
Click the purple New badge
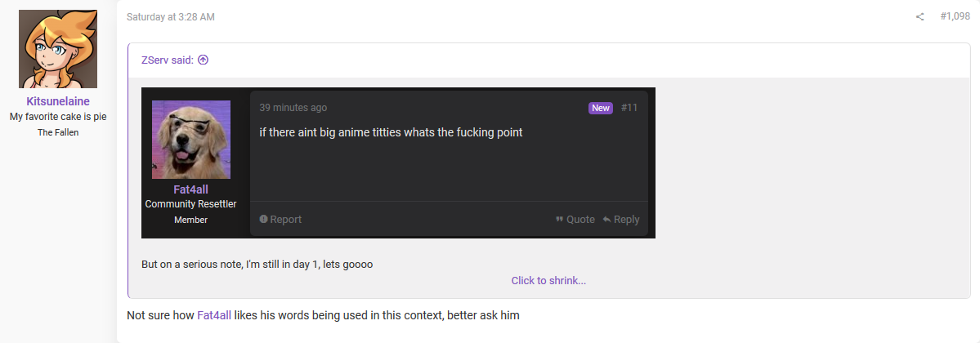click(601, 108)
